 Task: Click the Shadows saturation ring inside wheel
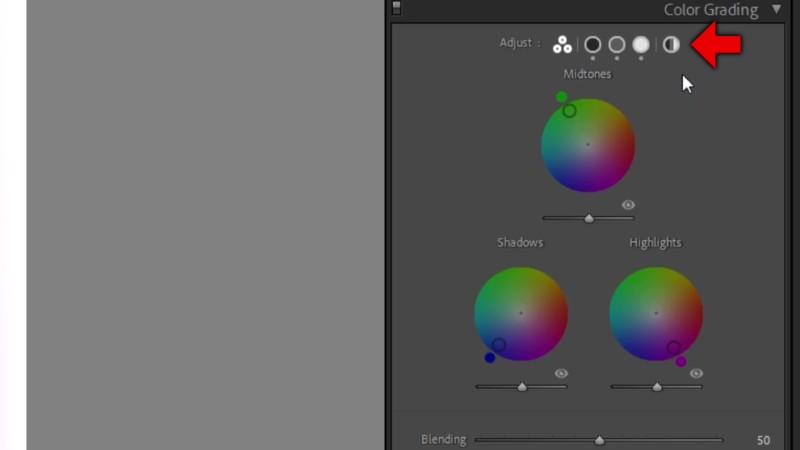(x=499, y=344)
